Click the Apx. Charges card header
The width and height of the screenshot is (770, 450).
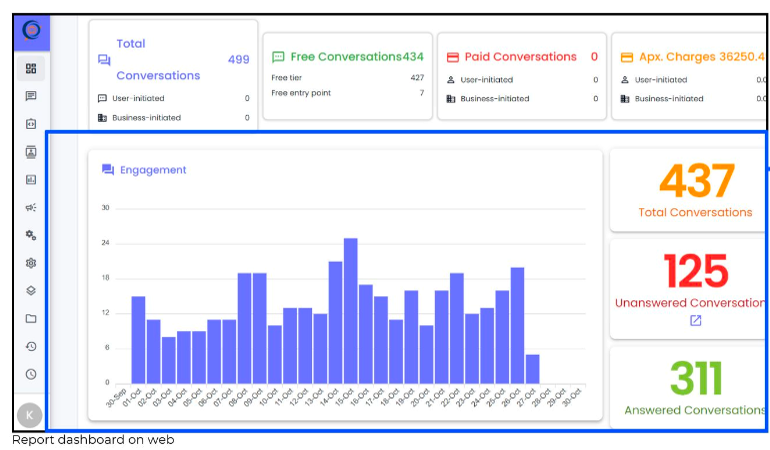[690, 57]
